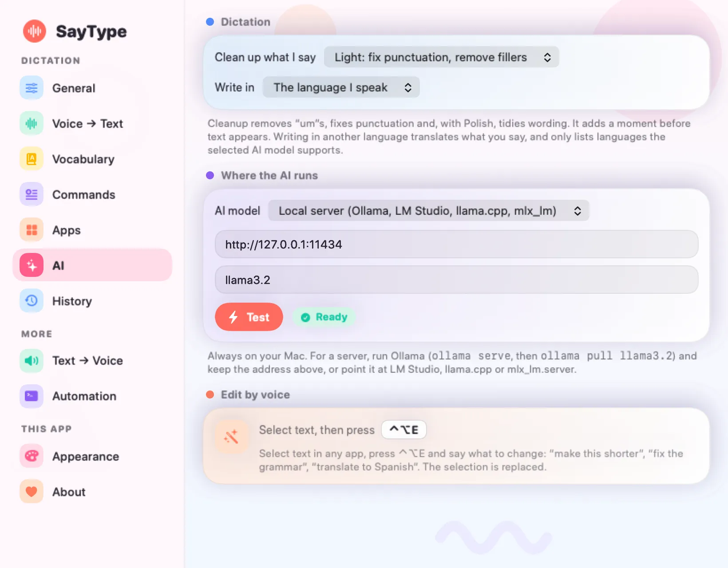Click the Test button
Screen dimensions: 728x568
[x=249, y=317]
